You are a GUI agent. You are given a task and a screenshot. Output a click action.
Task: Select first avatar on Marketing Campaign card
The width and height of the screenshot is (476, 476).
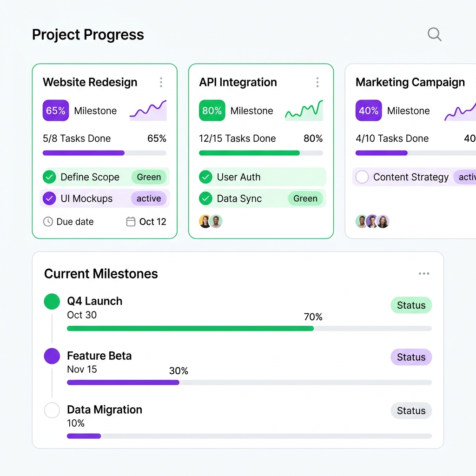(x=361, y=221)
